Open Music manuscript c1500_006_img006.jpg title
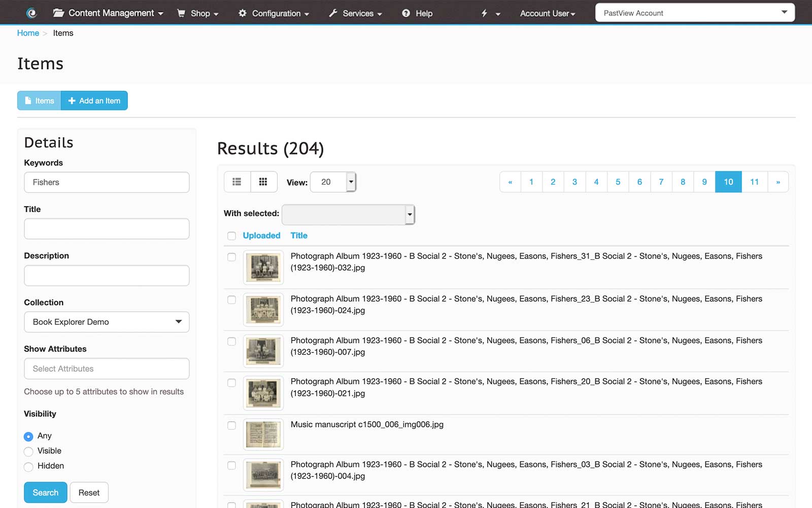This screenshot has width=812, height=508. point(367,424)
